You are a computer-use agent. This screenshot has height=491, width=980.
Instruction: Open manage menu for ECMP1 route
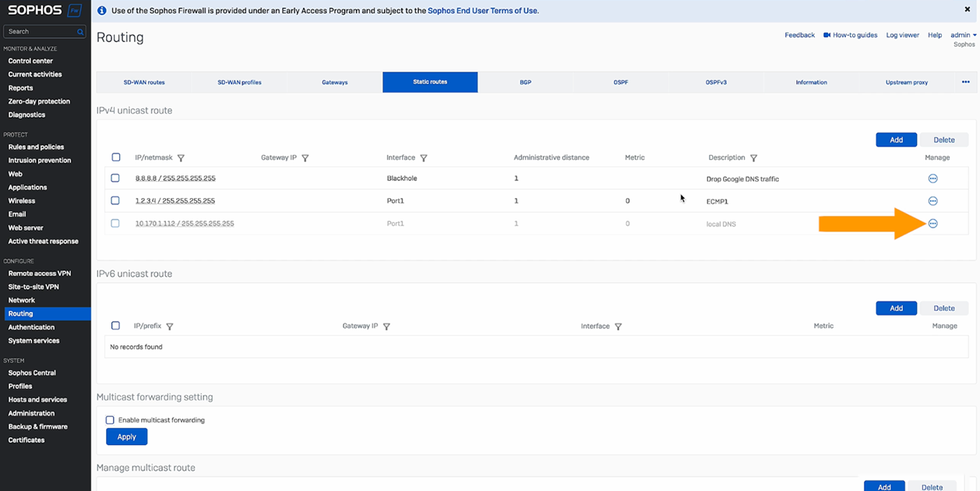[x=932, y=201]
